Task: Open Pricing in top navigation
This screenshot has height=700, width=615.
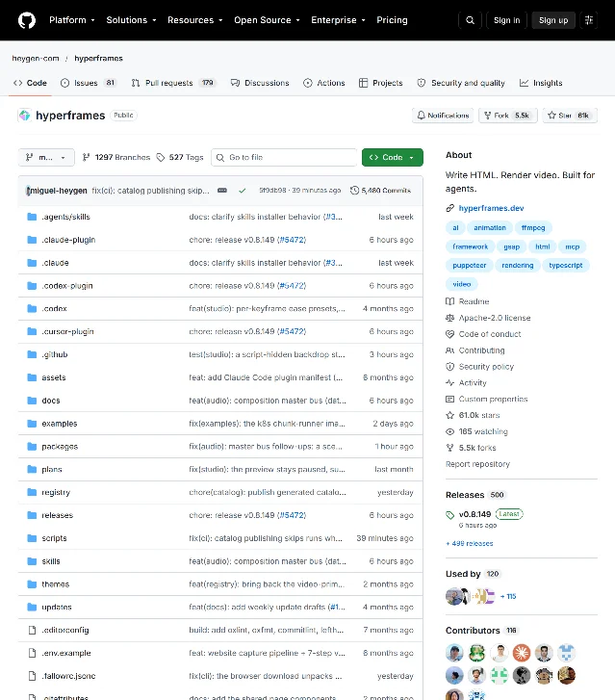Action: [x=392, y=20]
